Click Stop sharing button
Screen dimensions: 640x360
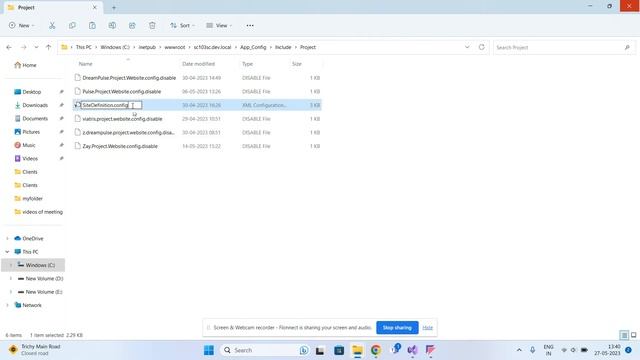tap(397, 328)
